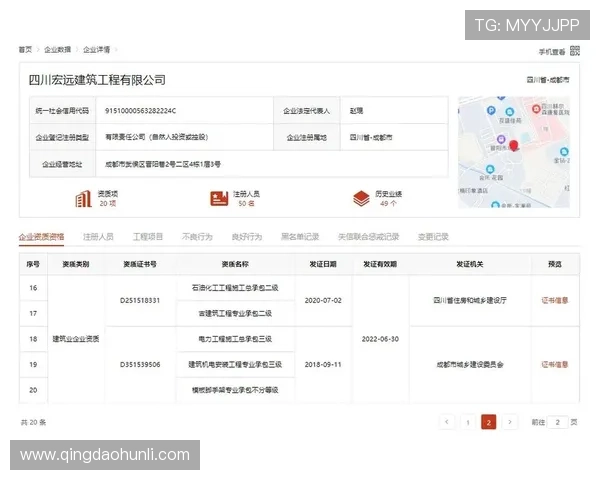Open 企业数据 breadcrumb link
Screen dimensions: 600x480
tap(57, 50)
